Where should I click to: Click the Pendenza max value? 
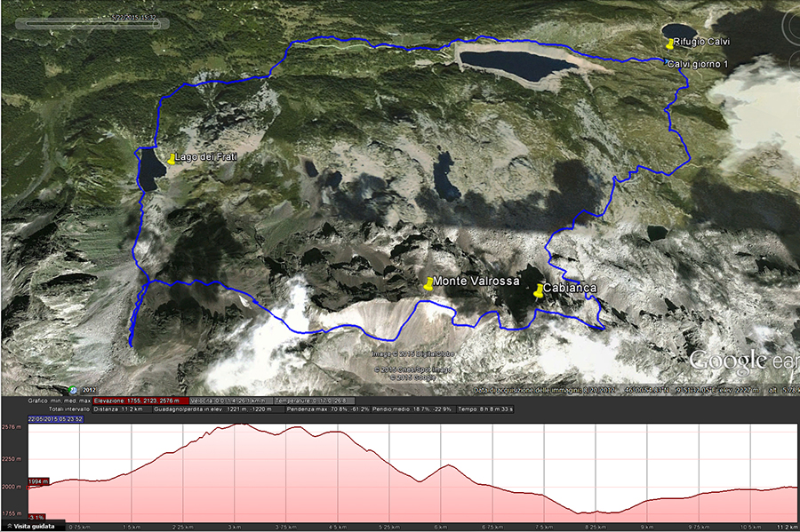tap(327, 409)
